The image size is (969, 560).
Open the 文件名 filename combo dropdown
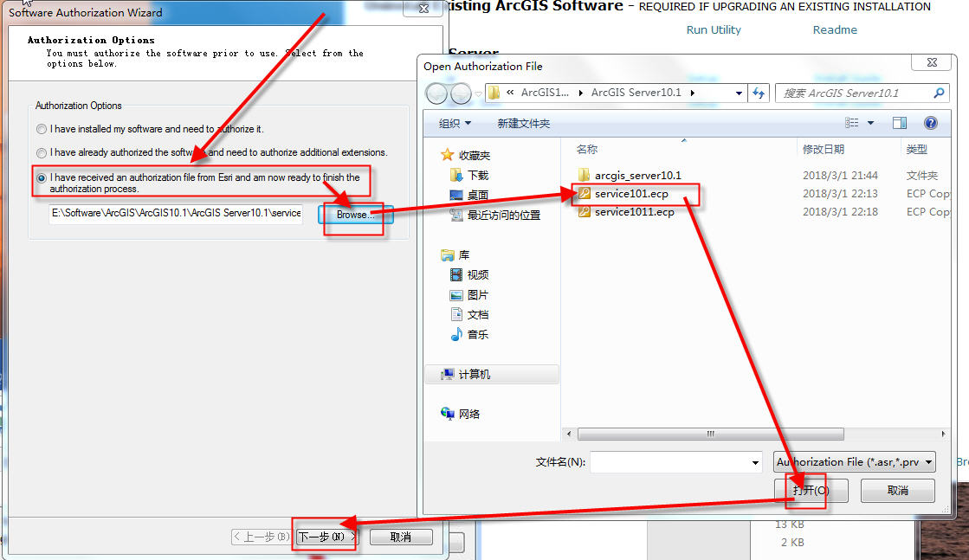755,462
